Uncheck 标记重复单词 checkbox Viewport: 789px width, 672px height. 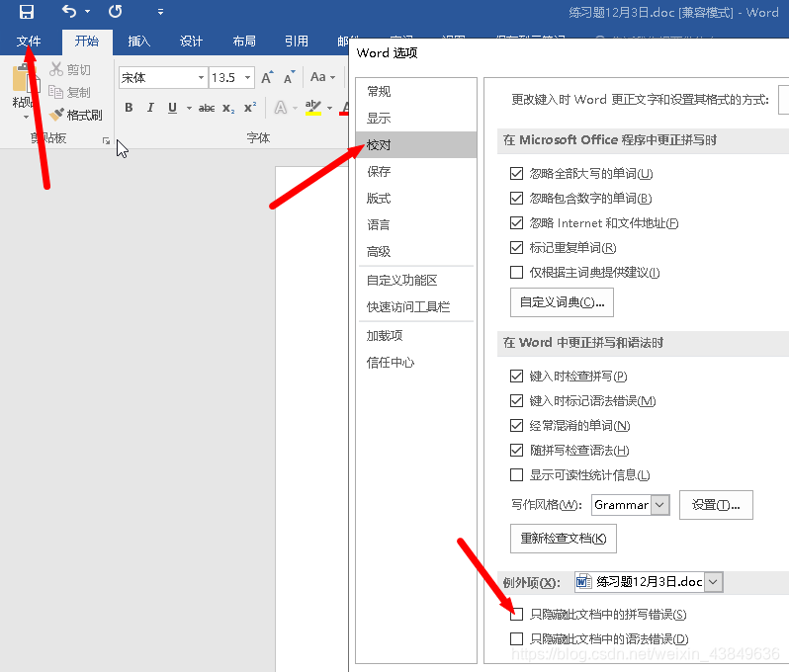[516, 247]
